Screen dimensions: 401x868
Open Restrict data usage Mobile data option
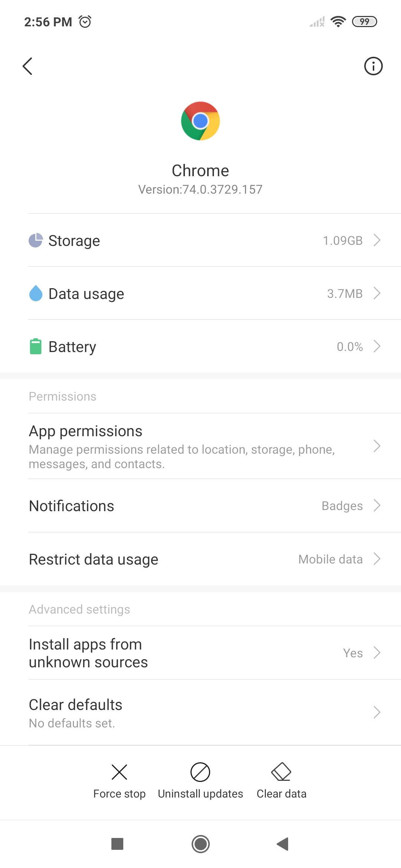pyautogui.click(x=330, y=559)
